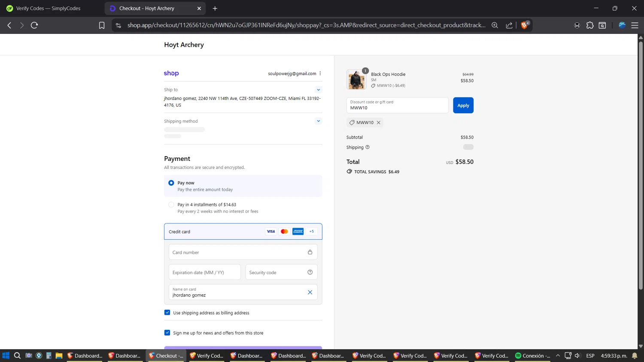Click the Name on card field
Viewport: 644px width, 362px height.
[x=243, y=292]
